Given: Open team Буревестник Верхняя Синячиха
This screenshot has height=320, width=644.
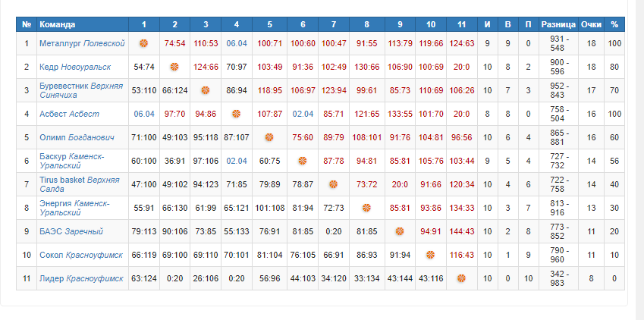Looking at the screenshot, I should (x=81, y=90).
